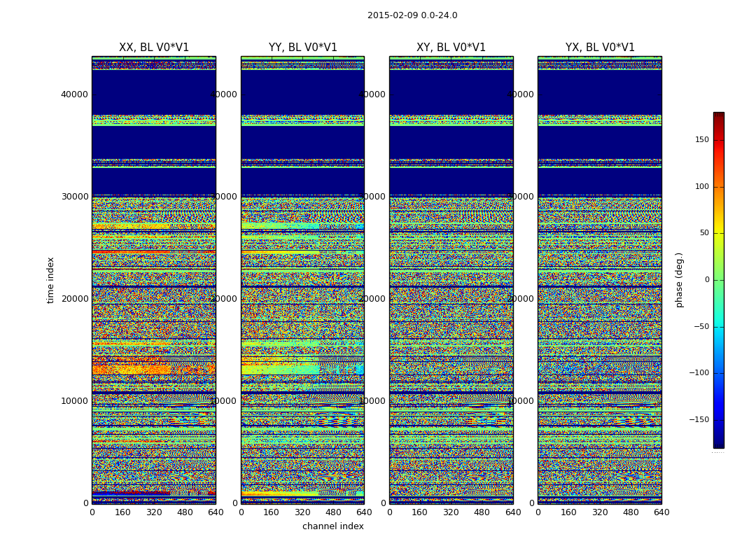Screen dimensions: 735x560
Task: Click the YY, BL V0*V1 panel title
Action: [x=302, y=48]
